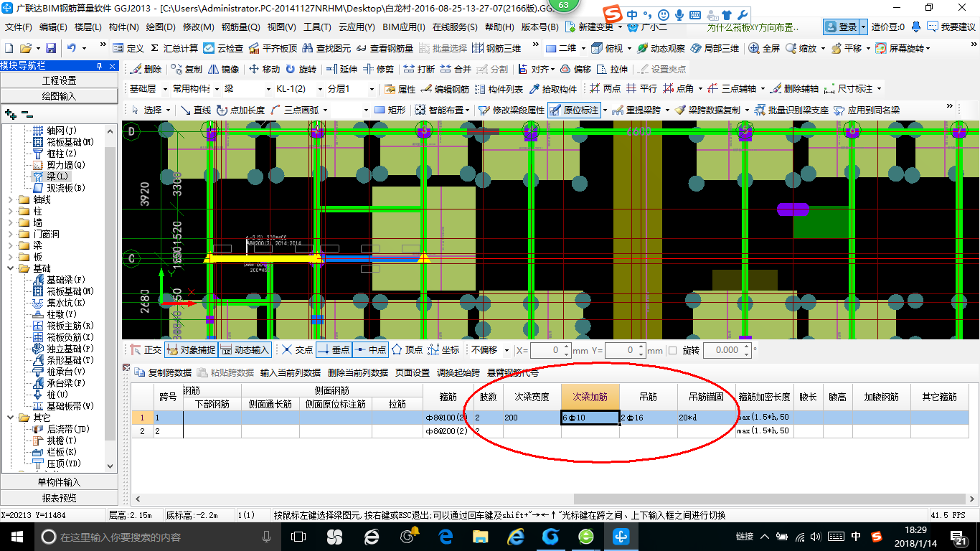980x551 pixels.
Task: Select the 打断 break tool
Action: [x=419, y=69]
